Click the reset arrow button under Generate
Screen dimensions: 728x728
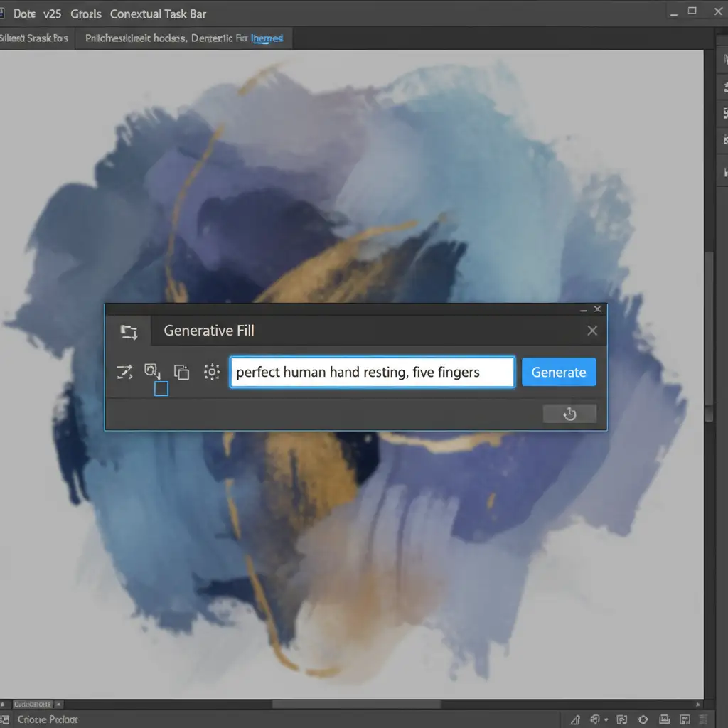point(569,414)
